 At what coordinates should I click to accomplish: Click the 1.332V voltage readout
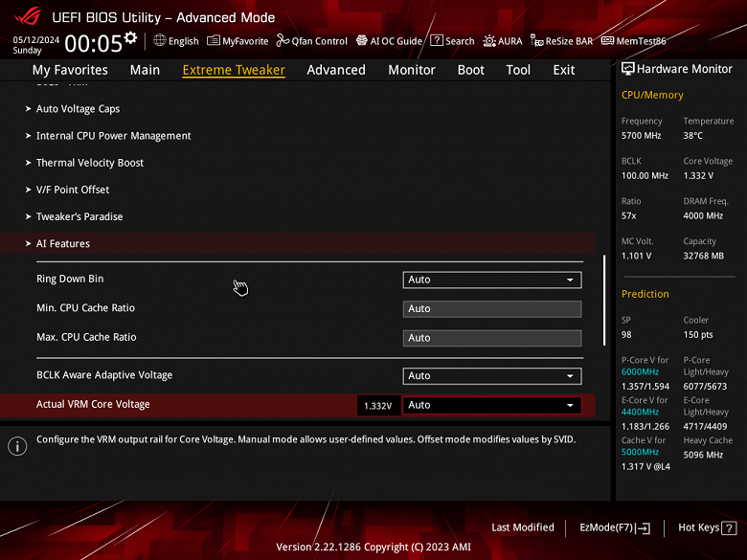[377, 406]
